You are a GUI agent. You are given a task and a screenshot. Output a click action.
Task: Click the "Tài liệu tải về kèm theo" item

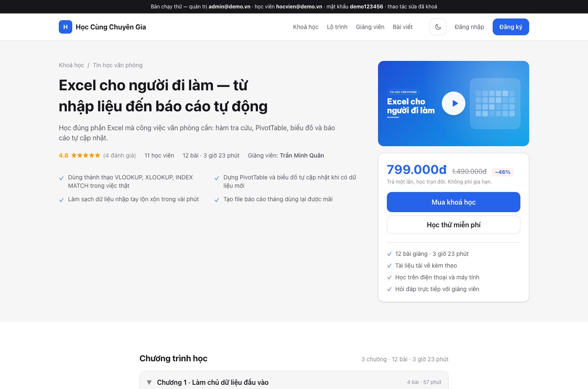[x=426, y=265]
